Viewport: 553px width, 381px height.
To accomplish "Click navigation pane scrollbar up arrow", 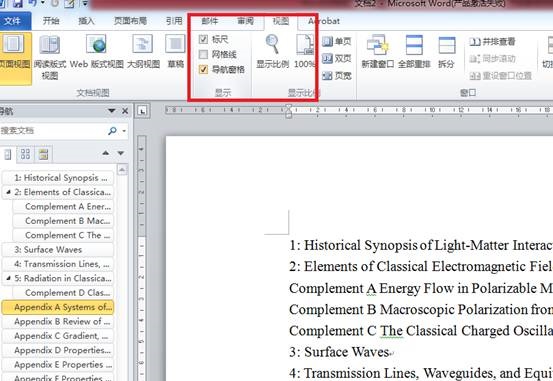I will point(122,170).
